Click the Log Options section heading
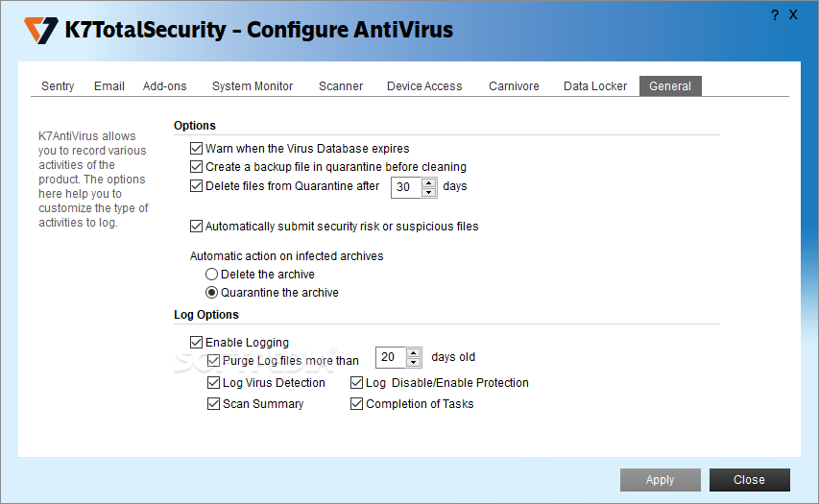Viewport: 819px width, 504px height. (206, 315)
